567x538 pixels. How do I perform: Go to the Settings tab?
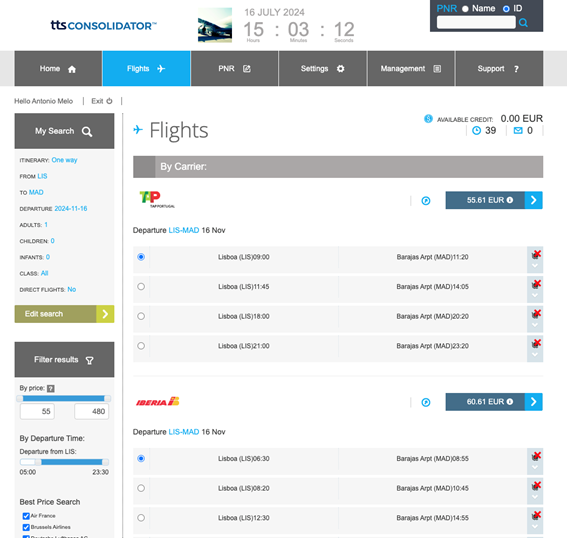coord(323,69)
